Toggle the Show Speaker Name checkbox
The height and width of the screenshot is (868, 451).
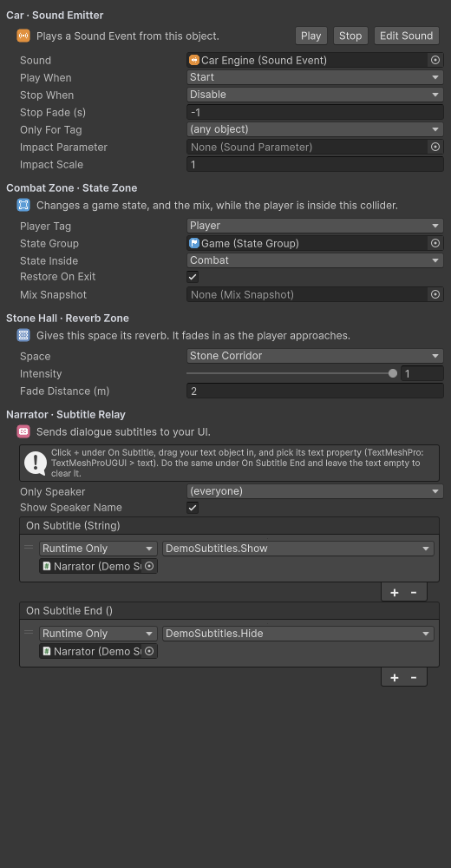[x=193, y=508]
